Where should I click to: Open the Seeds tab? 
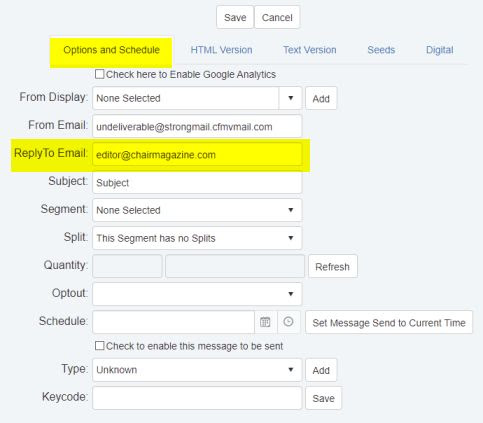[381, 50]
